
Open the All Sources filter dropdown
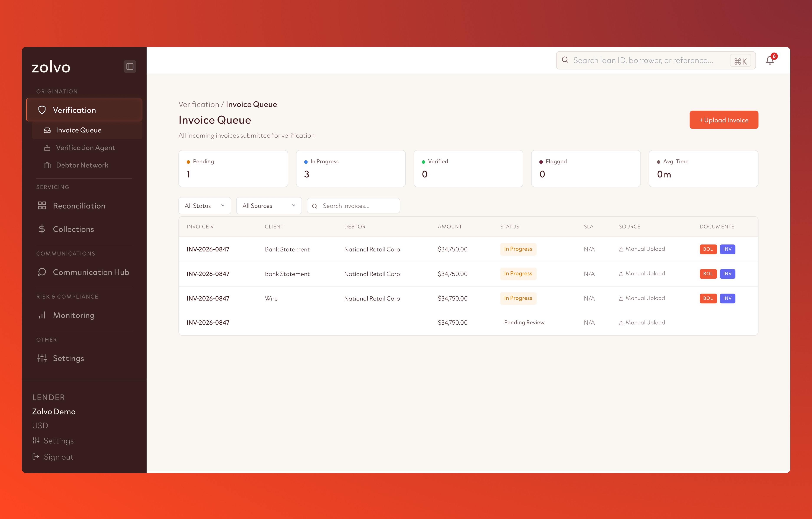tap(269, 205)
